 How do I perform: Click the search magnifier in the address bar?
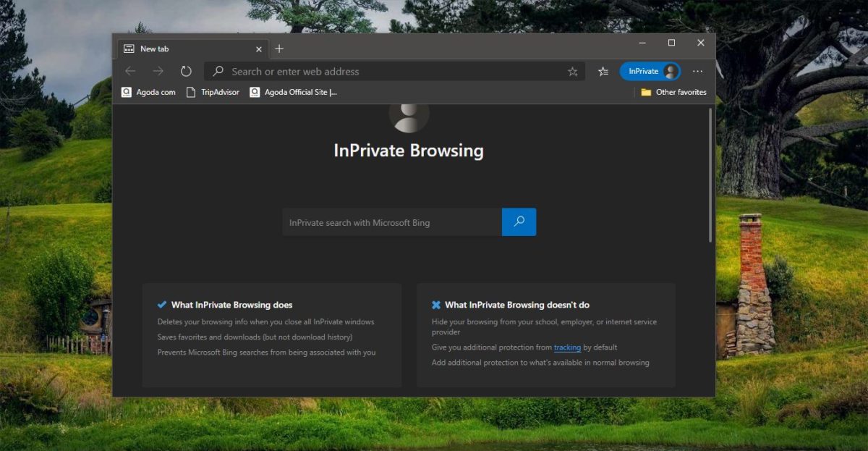pyautogui.click(x=217, y=71)
